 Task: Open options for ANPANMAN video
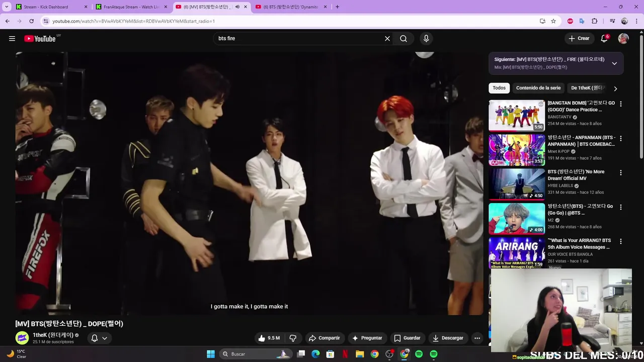click(x=620, y=138)
